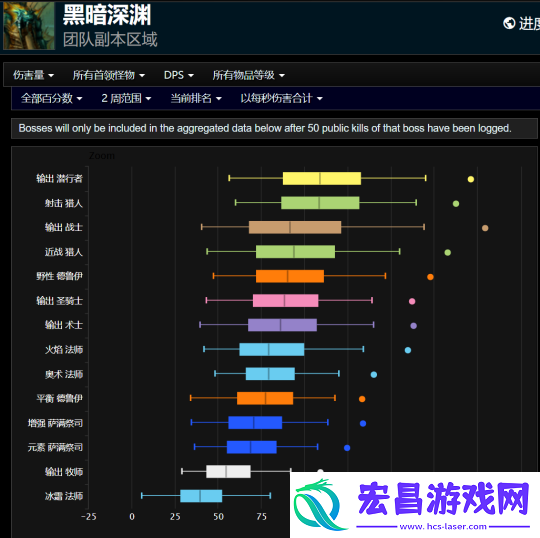The width and height of the screenshot is (540, 538).
Task: Click the 增强 萨满祭司 row label
Action: click(55, 423)
